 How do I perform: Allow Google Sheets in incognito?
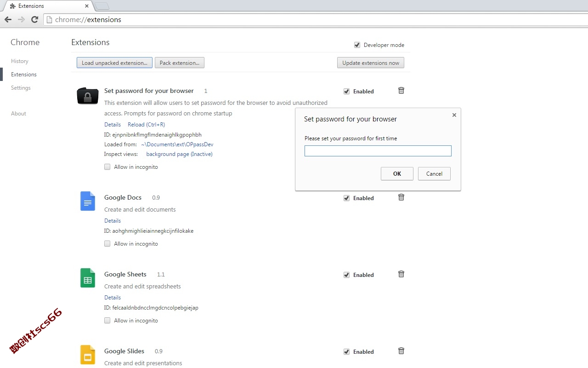107,321
